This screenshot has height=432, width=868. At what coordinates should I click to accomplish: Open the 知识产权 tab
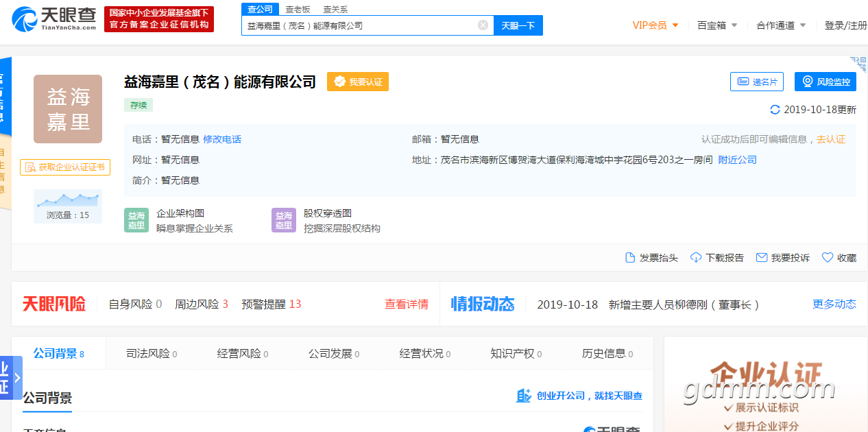(x=516, y=354)
